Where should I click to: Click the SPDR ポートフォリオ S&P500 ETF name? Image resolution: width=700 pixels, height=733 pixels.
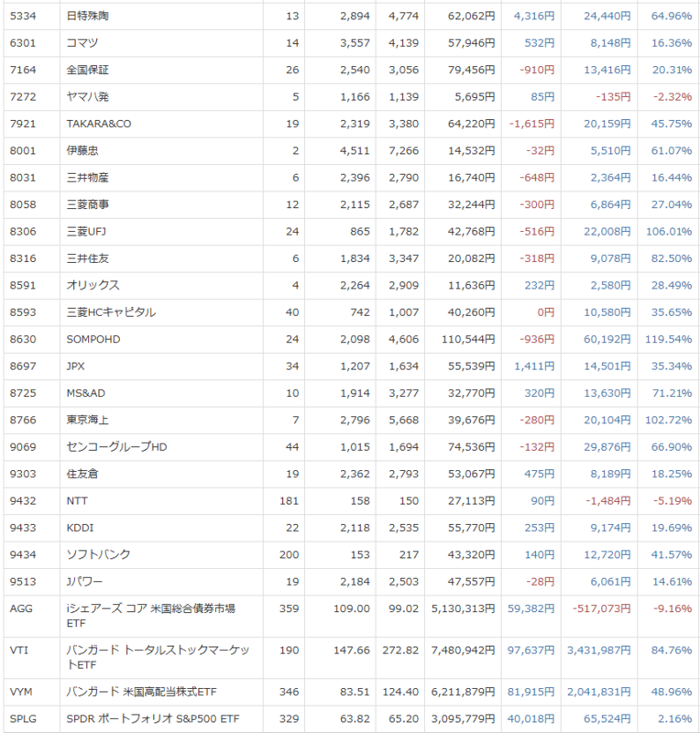152,719
